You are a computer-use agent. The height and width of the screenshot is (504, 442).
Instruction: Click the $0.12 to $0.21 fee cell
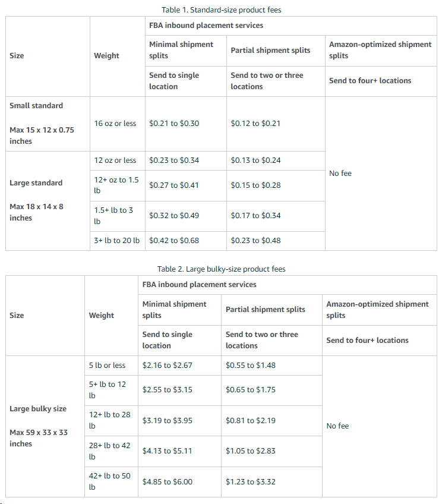(276, 124)
